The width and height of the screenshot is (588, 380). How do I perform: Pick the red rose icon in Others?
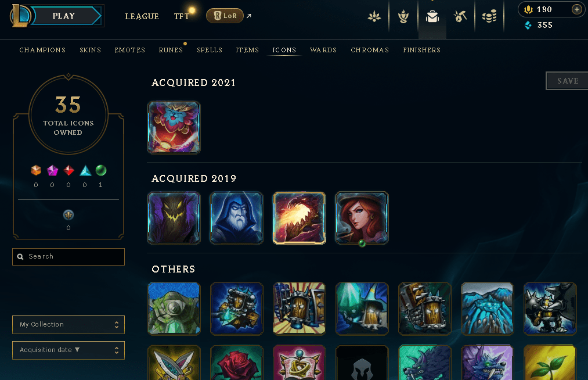(237, 363)
